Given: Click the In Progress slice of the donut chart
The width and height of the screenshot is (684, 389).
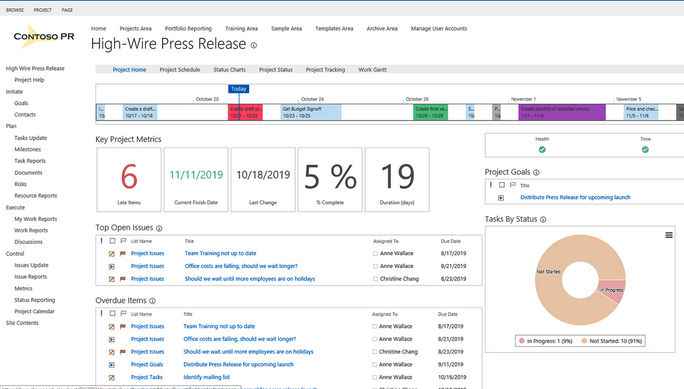Looking at the screenshot, I should [612, 290].
